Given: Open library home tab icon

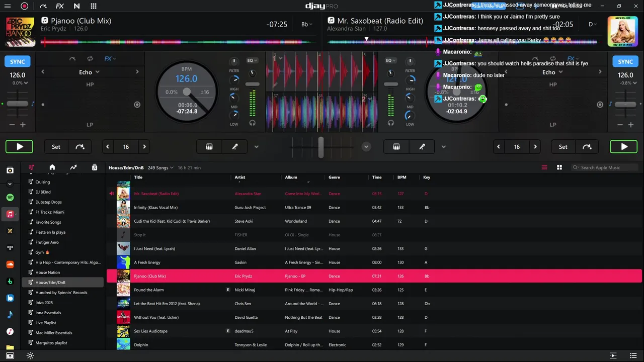Looking at the screenshot, I should [x=52, y=167].
